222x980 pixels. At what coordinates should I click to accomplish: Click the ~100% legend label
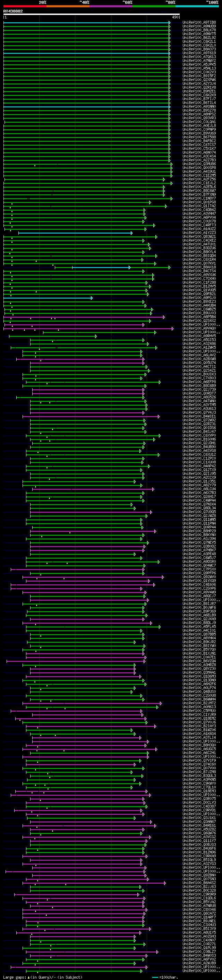[x=212, y=2]
